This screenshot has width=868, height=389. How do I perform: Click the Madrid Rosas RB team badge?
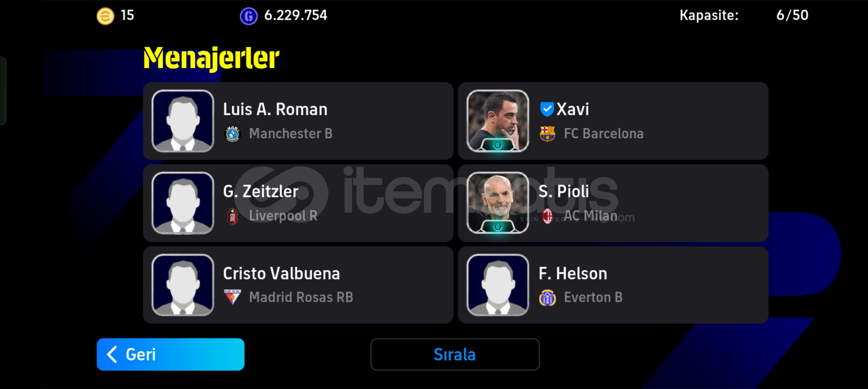click(232, 297)
